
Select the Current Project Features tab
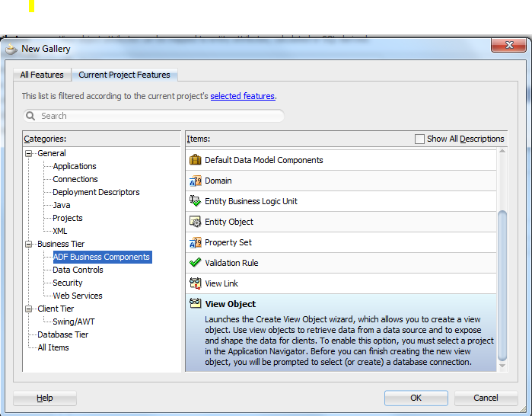[x=124, y=75]
